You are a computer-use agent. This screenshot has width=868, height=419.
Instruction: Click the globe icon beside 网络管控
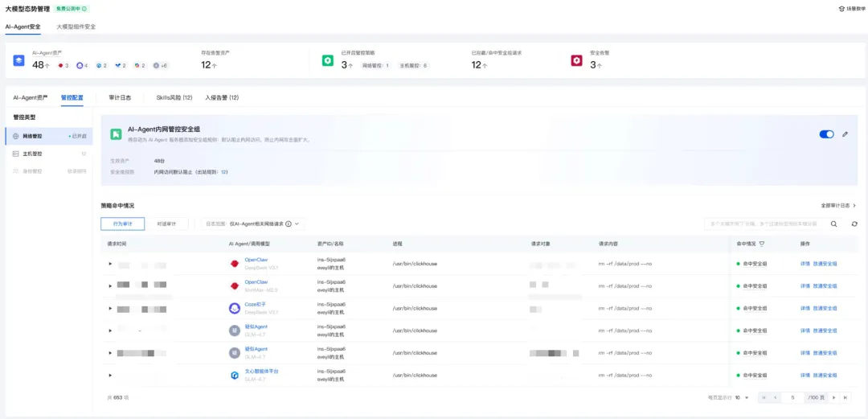[x=15, y=136]
